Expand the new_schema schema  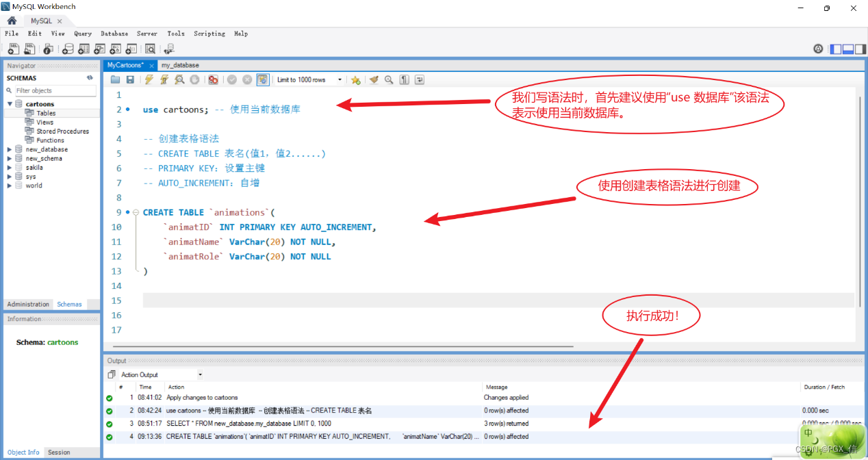10,158
